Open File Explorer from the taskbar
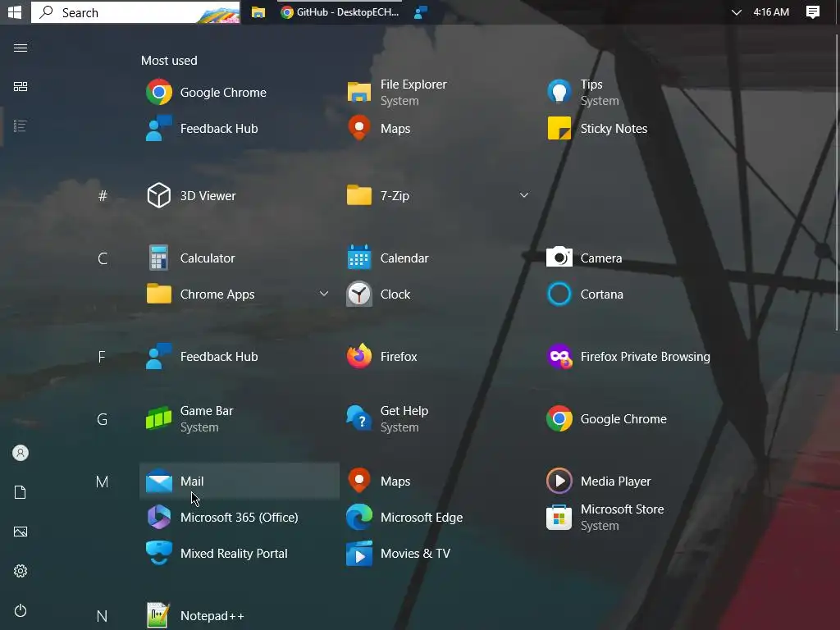This screenshot has width=840, height=630. [x=258, y=12]
